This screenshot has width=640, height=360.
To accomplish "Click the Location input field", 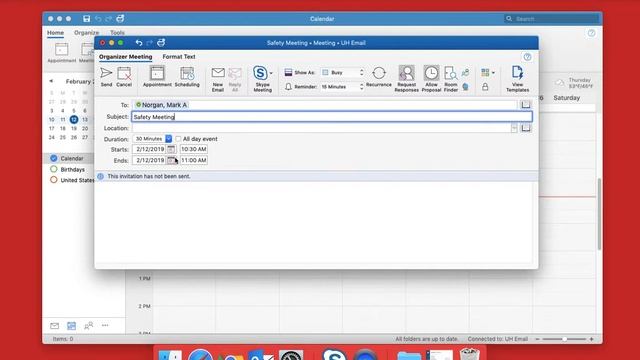I will click(x=321, y=128).
